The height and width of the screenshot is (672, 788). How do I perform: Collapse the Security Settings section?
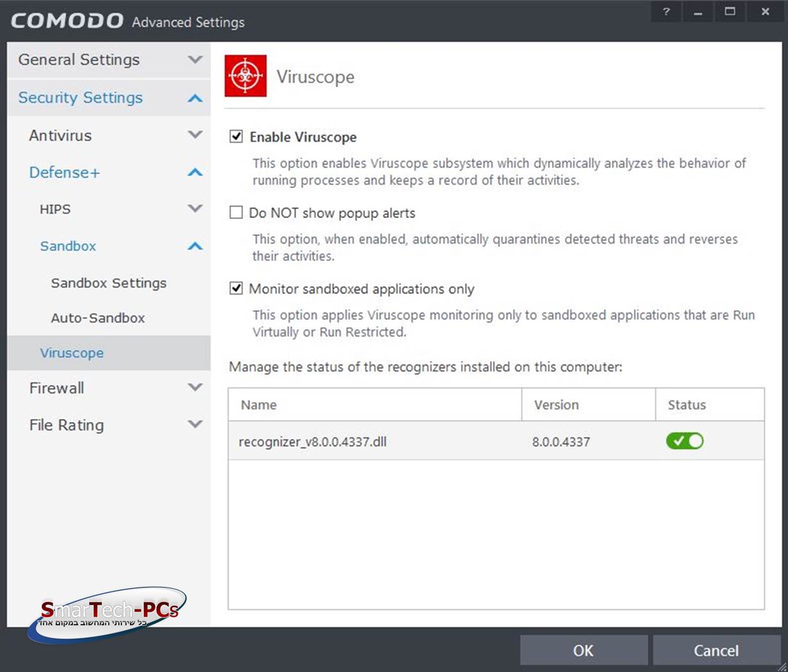pos(195,98)
